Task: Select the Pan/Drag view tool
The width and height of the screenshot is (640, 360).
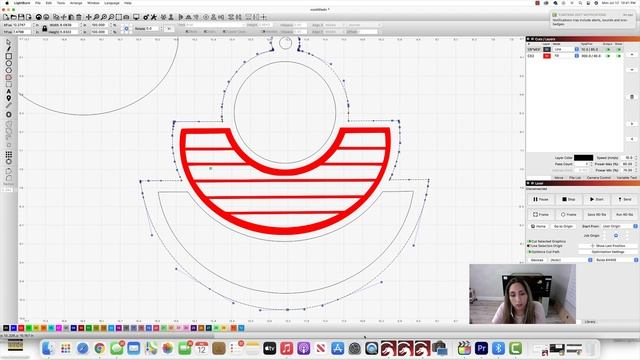Action: tap(89, 17)
